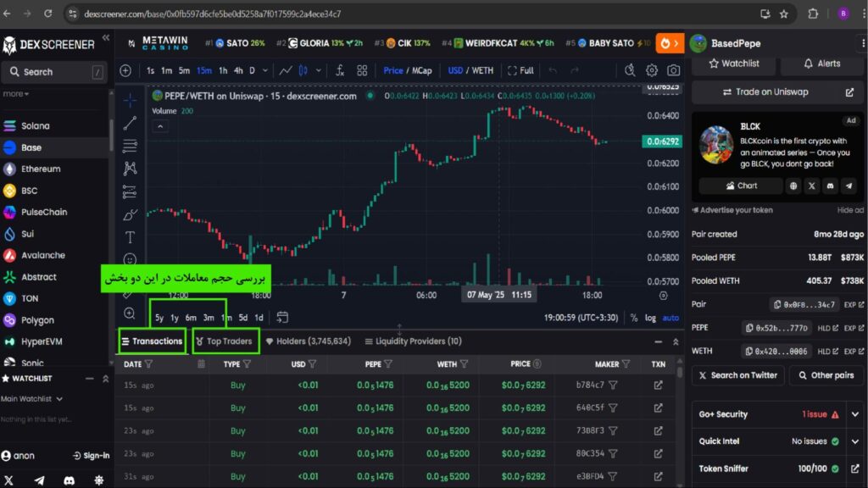868x488 pixels.
Task: Add BasedPepe to Watchlist
Action: (734, 64)
